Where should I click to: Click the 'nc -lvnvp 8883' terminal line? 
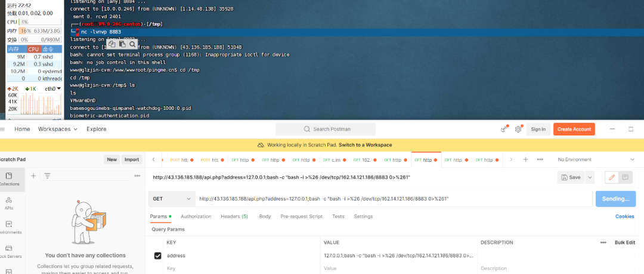(101, 32)
